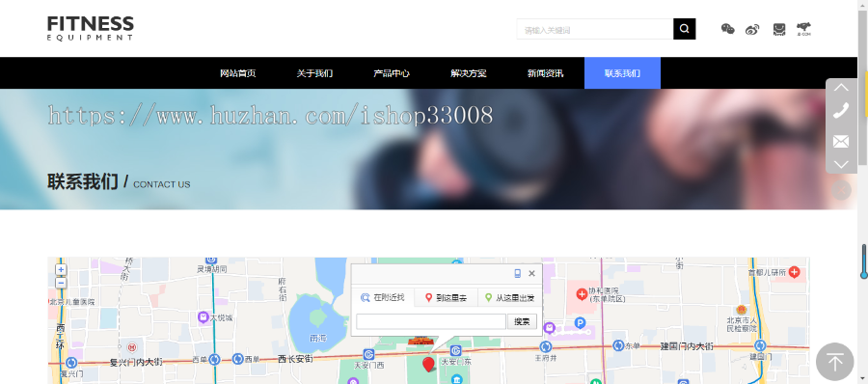
Task: Go to 网站首页 in the navigation
Action: point(237,73)
